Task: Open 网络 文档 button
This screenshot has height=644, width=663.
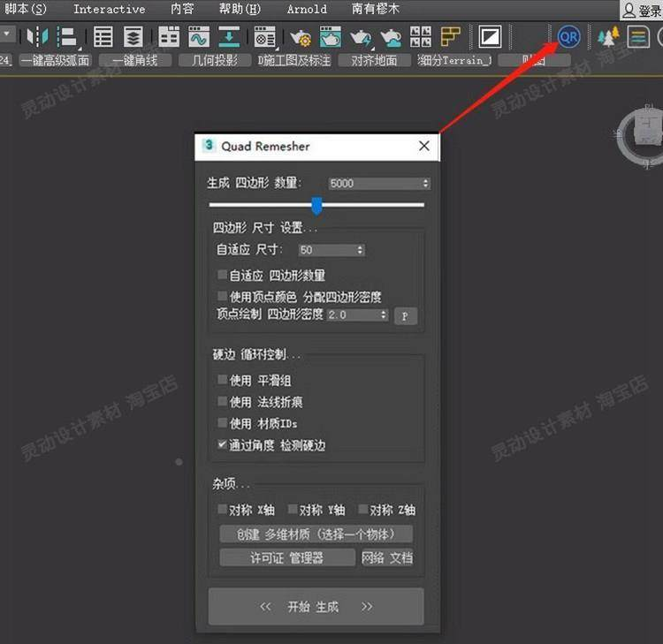Action: 387,557
